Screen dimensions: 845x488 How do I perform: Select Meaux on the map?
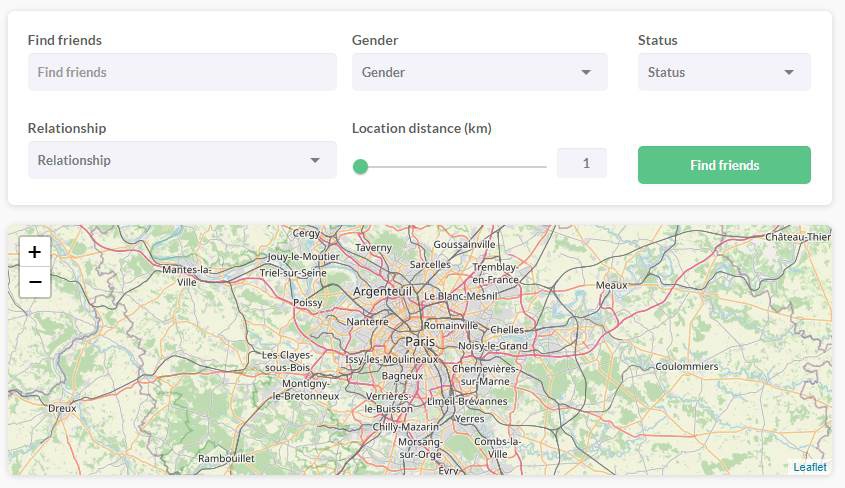coord(611,285)
